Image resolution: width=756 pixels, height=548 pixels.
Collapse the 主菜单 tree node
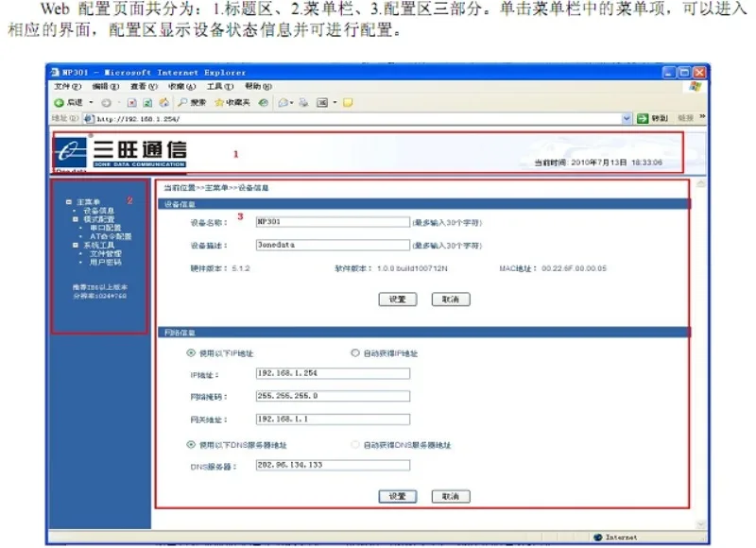click(69, 202)
